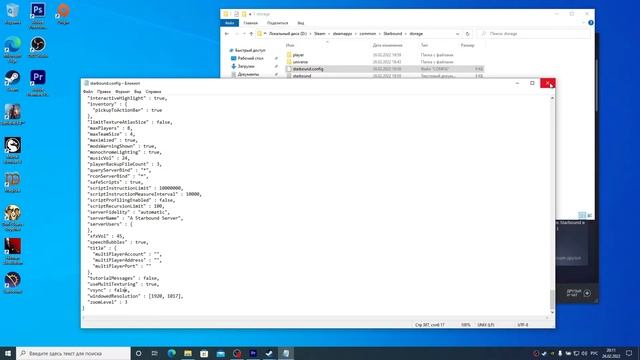Go back in File Explorer
The width and height of the screenshot is (640, 360).
coord(227,34)
